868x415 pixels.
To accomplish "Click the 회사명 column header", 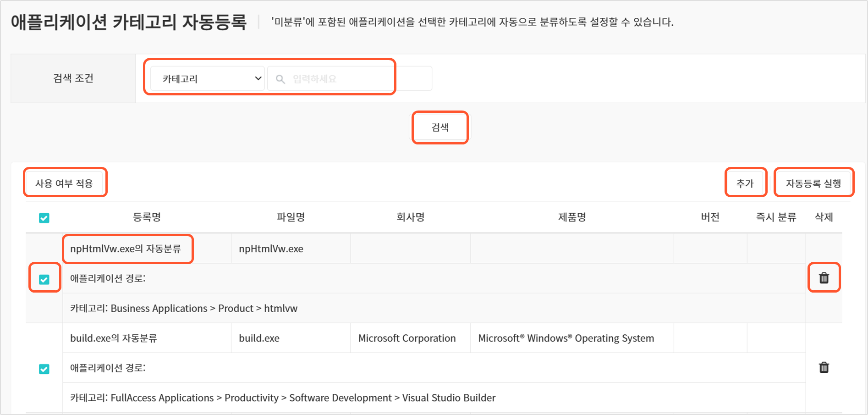I will click(x=410, y=217).
